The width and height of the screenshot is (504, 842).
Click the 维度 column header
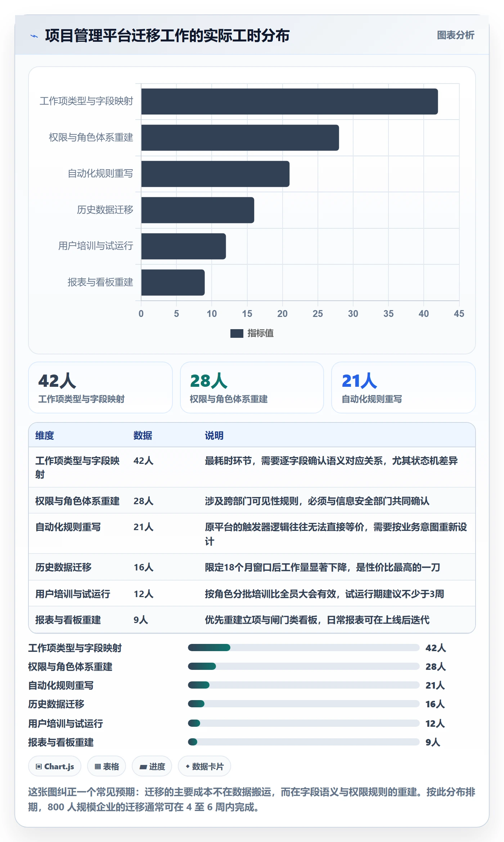click(x=45, y=435)
